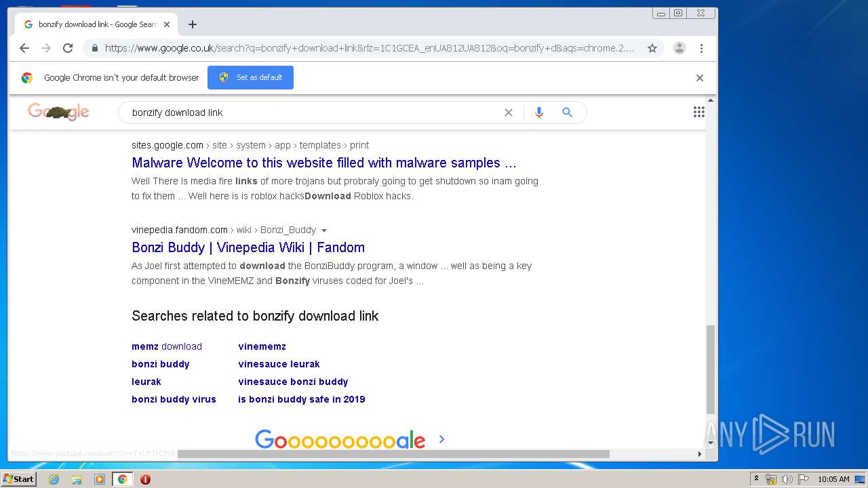Dismiss the default browser notification bar
Image resolution: width=868 pixels, height=488 pixels.
[700, 78]
